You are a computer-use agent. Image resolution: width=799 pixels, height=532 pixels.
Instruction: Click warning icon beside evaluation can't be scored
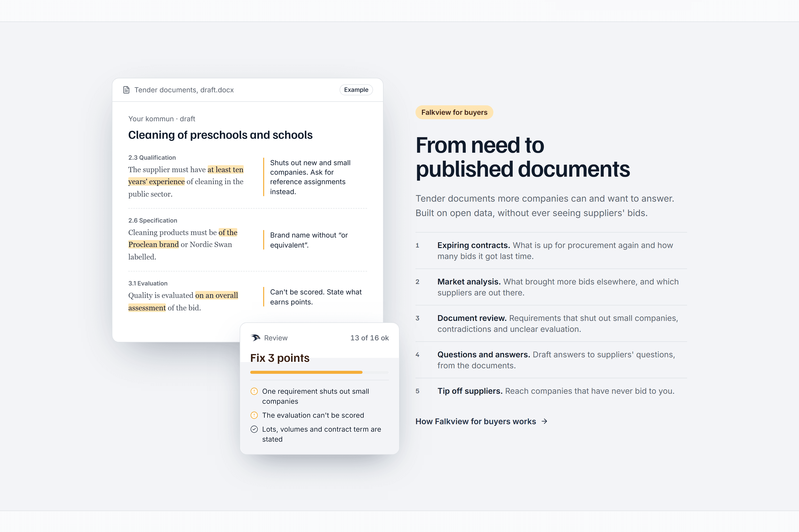254,415
